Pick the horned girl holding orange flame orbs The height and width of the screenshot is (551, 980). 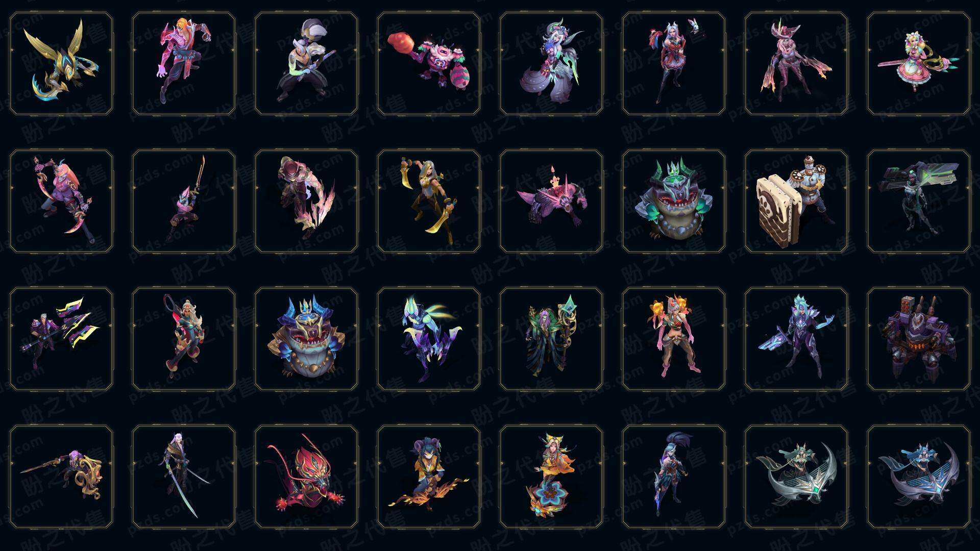[674, 339]
